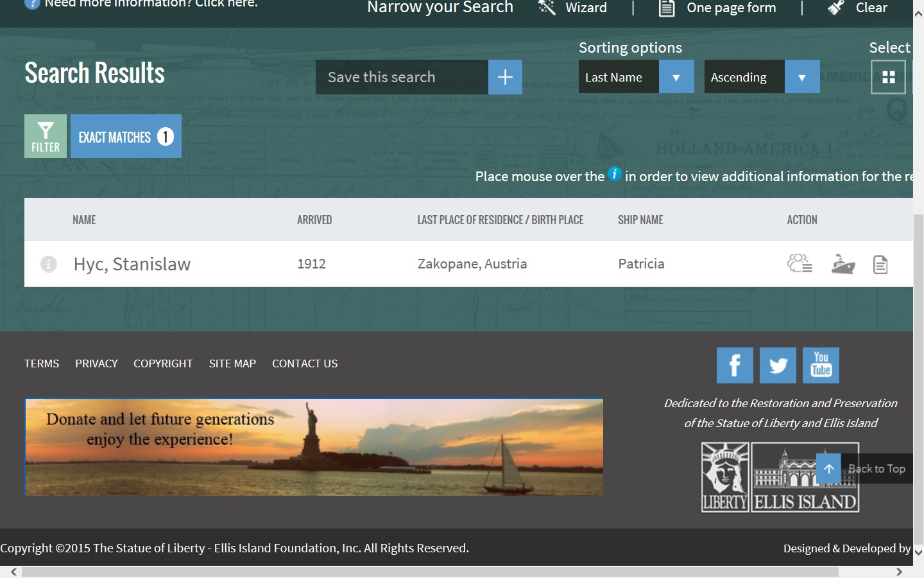Open passenger record icon for Hyc, Stanislaw

click(x=800, y=263)
